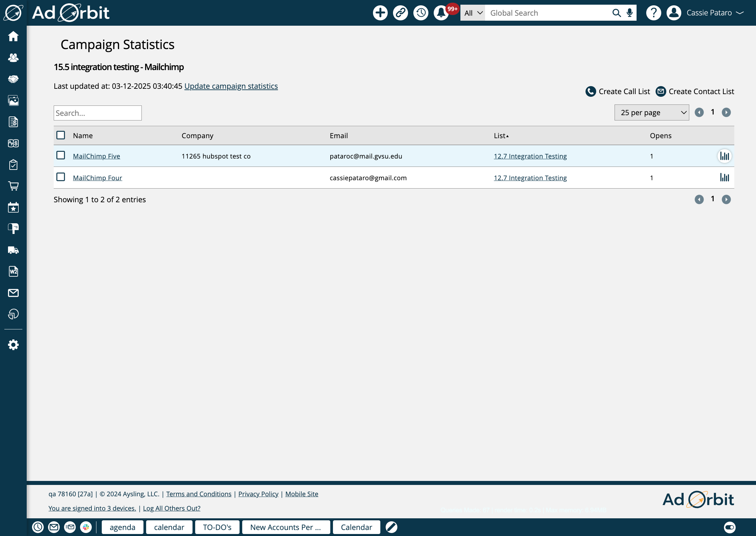The image size is (756, 536).
Task: Focus the Global Search input field
Action: [547, 13]
